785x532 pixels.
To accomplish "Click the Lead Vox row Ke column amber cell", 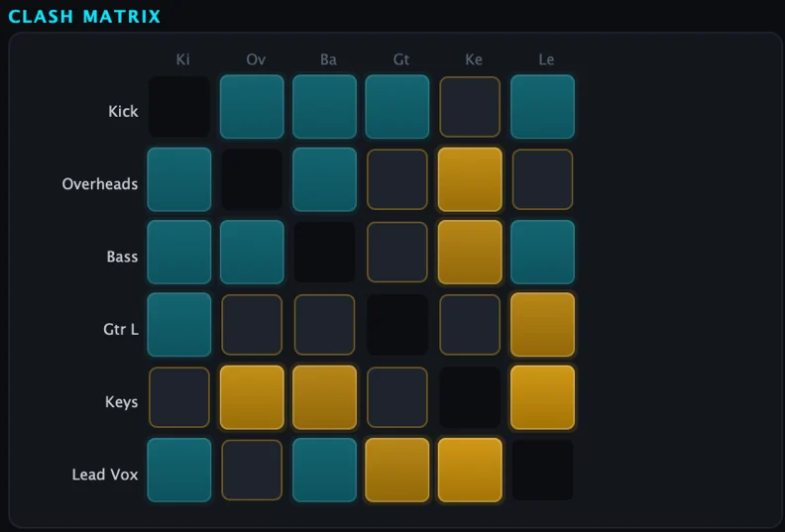I will coord(470,470).
